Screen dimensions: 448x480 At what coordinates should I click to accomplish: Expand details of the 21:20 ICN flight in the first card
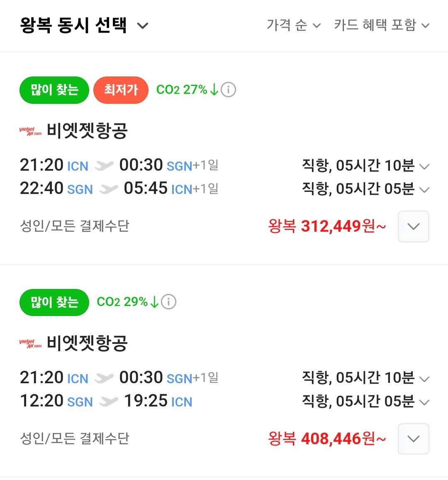tap(424, 167)
